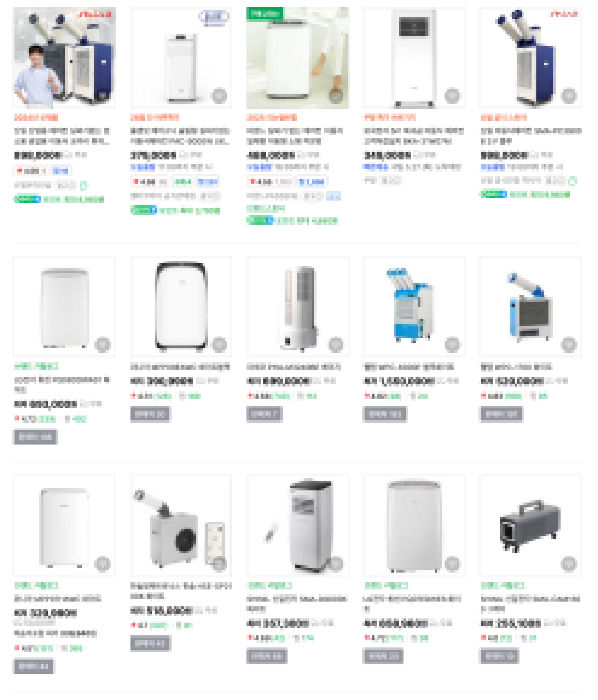Open lifestyle photo thumbnail with green corner badge
The width and height of the screenshot is (598, 700).
[x=298, y=58]
